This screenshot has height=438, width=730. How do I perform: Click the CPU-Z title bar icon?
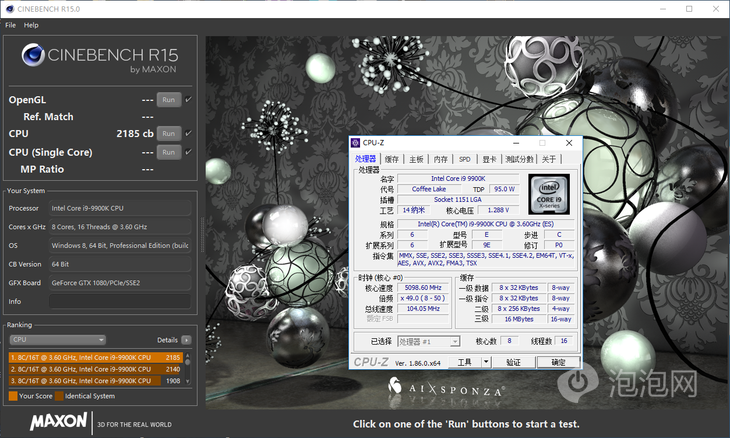tap(356, 143)
